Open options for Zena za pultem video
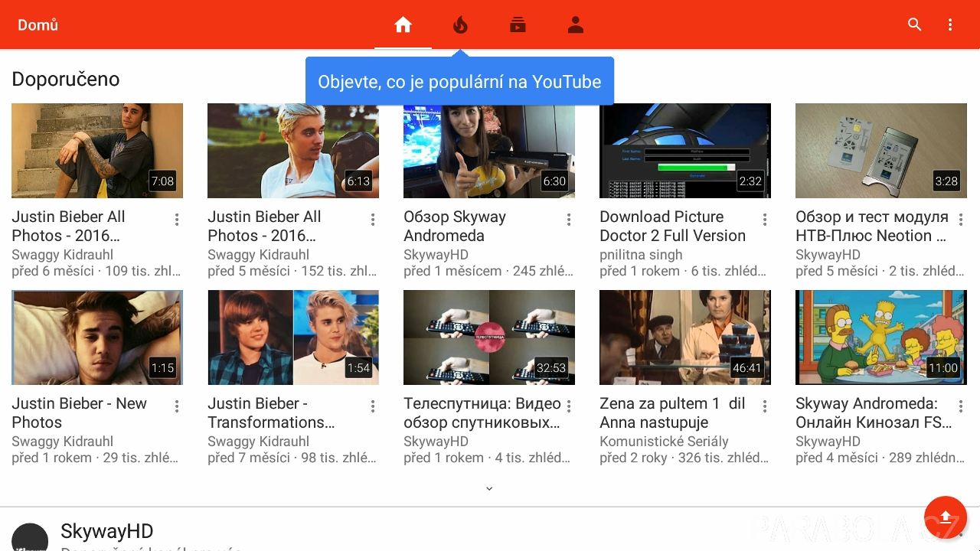This screenshot has width=980, height=551. coord(765,406)
